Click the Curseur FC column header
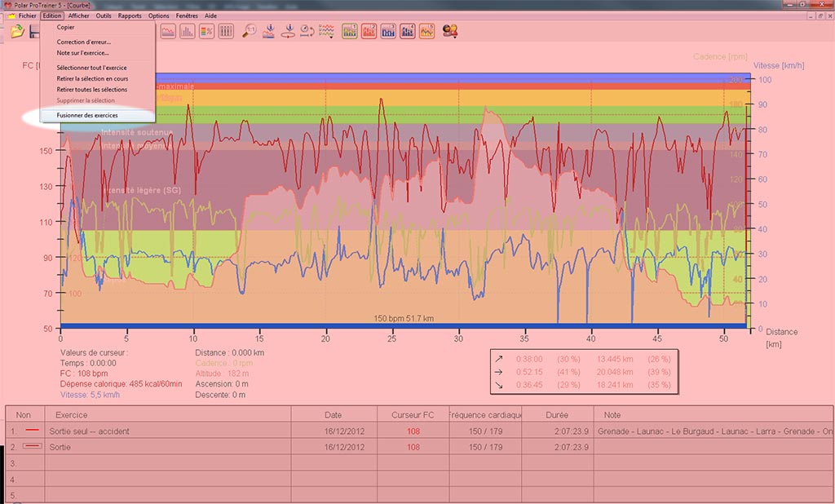Screen dimensions: 835x504 pyautogui.click(x=412, y=414)
